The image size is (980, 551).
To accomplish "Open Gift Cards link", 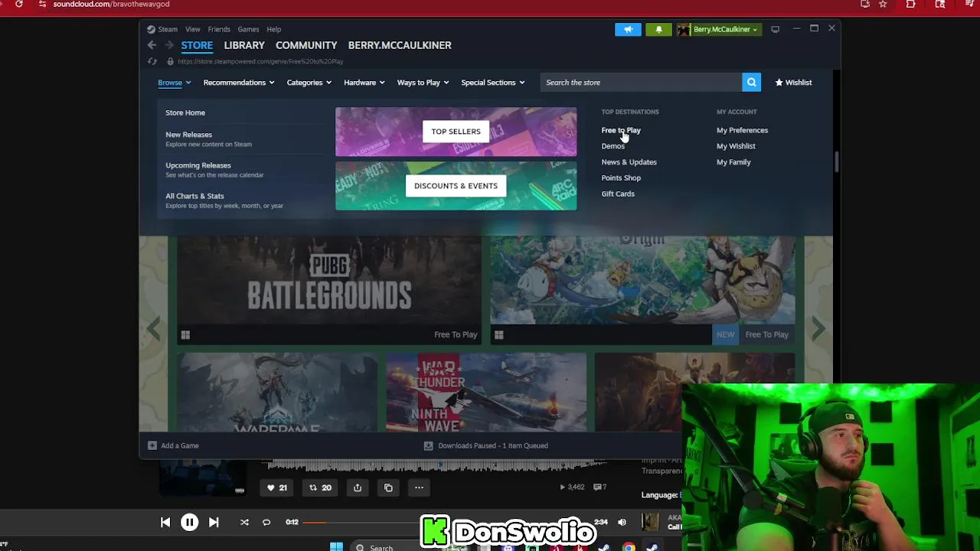I will pyautogui.click(x=618, y=194).
